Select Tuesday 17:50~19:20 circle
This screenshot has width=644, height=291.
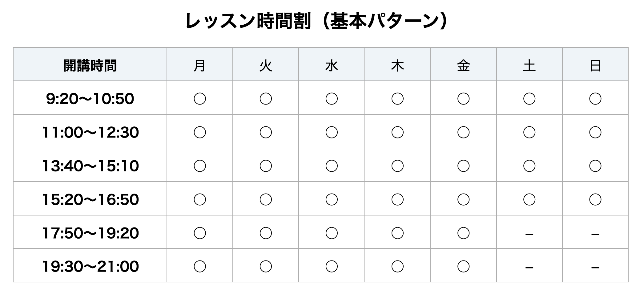click(266, 233)
